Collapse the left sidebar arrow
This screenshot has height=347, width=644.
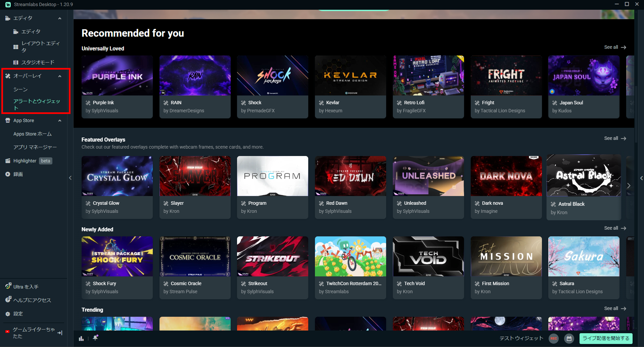tap(70, 178)
